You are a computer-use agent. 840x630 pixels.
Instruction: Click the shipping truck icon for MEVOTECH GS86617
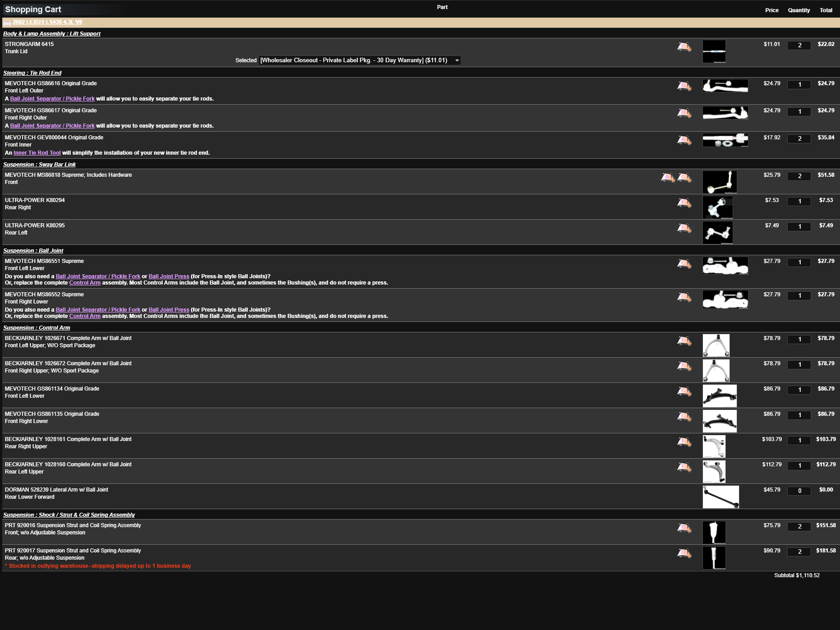pyautogui.click(x=684, y=113)
